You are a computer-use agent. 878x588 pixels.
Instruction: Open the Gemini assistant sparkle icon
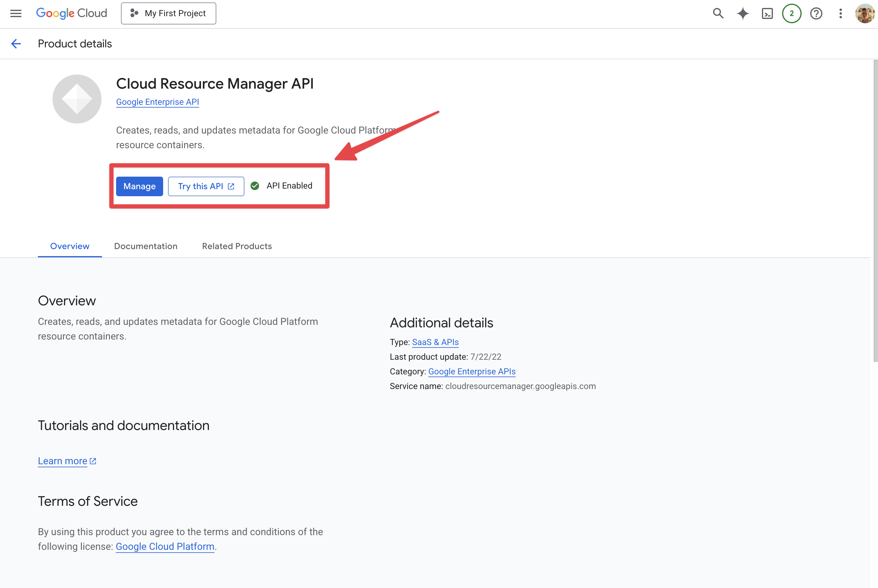(743, 13)
